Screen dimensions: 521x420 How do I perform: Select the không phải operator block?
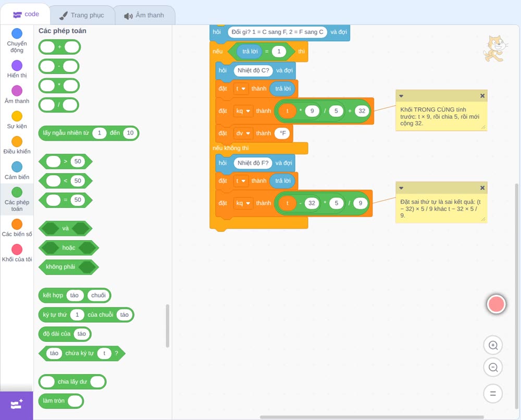69,267
